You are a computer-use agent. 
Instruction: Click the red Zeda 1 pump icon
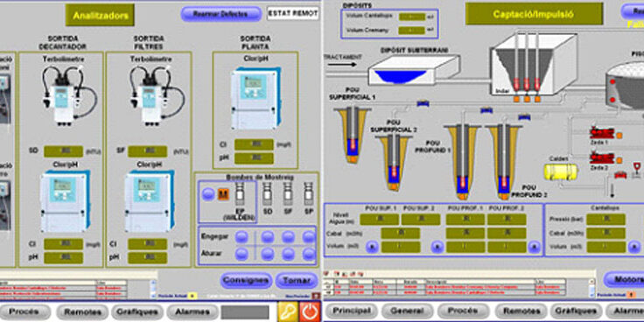(x=602, y=134)
